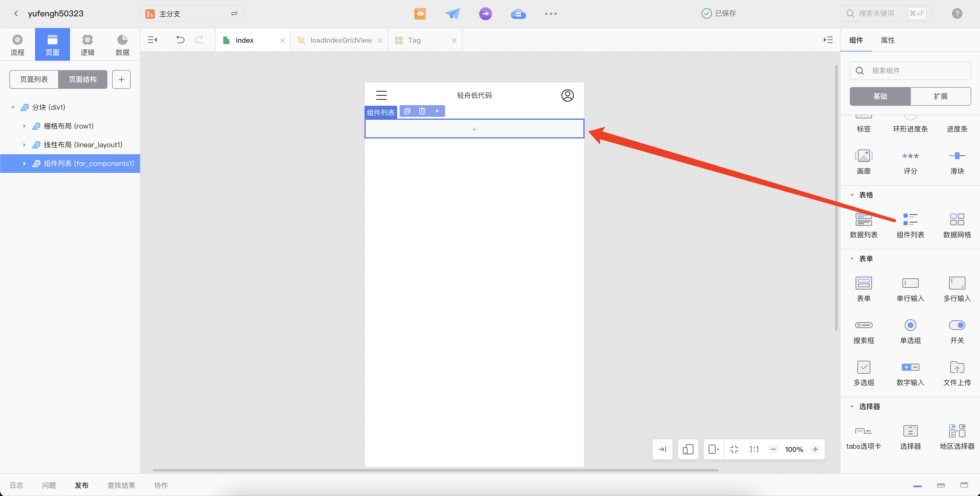The width and height of the screenshot is (980, 496).
Task: Close the index tab
Action: [x=282, y=40]
